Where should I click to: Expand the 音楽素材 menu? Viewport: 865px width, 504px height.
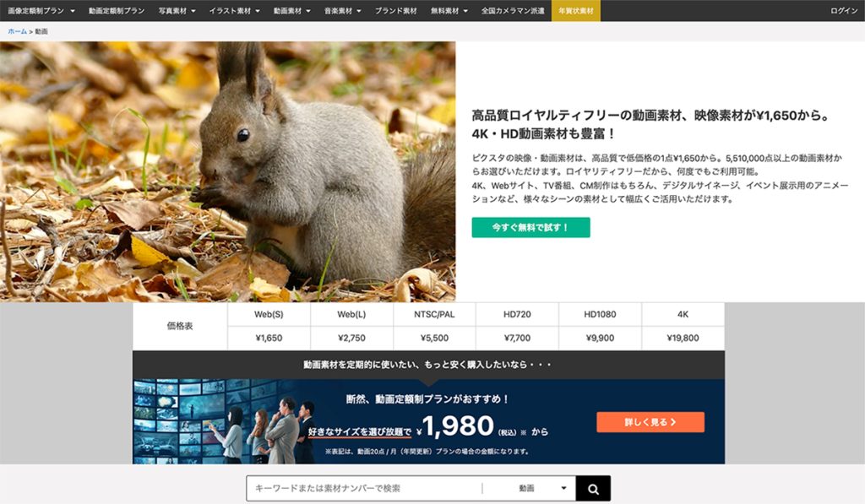pyautogui.click(x=343, y=11)
